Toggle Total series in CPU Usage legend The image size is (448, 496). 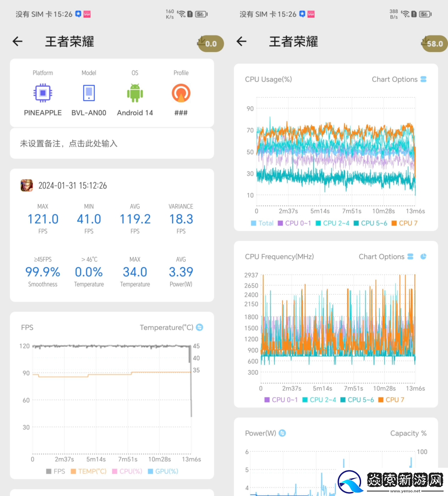262,223
